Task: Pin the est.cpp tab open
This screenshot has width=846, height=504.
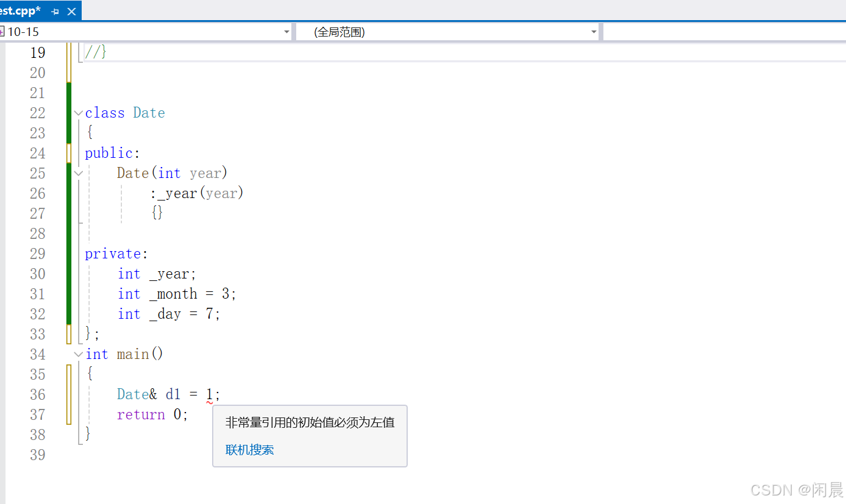Action: pyautogui.click(x=54, y=10)
